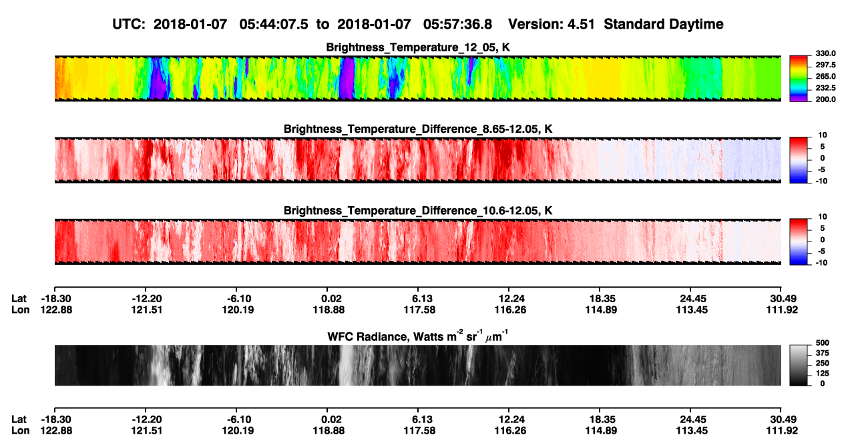
Task: Click the 'Lon' label on the bottom axis
Action: click(x=20, y=430)
